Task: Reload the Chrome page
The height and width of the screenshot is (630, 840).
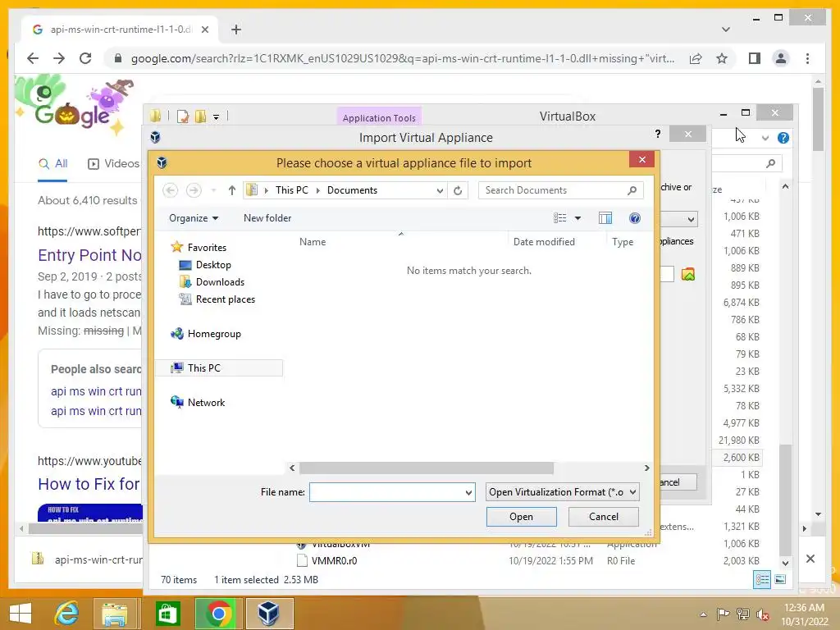Action: (x=85, y=58)
